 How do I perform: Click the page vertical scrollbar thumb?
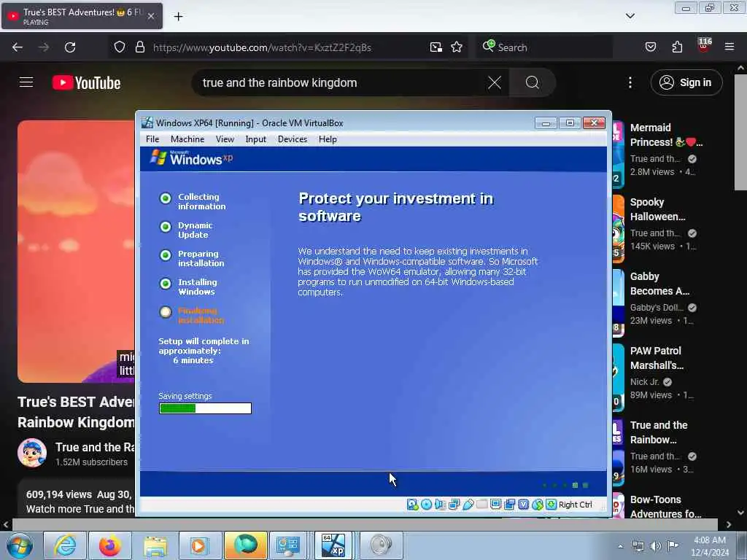[741, 132]
